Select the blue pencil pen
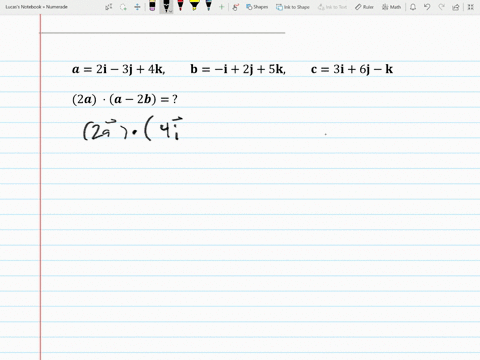 [209, 6]
